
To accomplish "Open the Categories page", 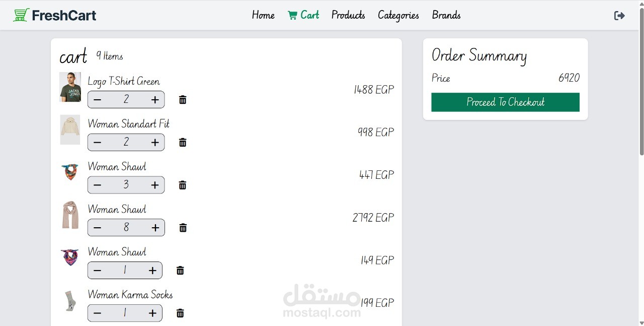I will coord(398,16).
